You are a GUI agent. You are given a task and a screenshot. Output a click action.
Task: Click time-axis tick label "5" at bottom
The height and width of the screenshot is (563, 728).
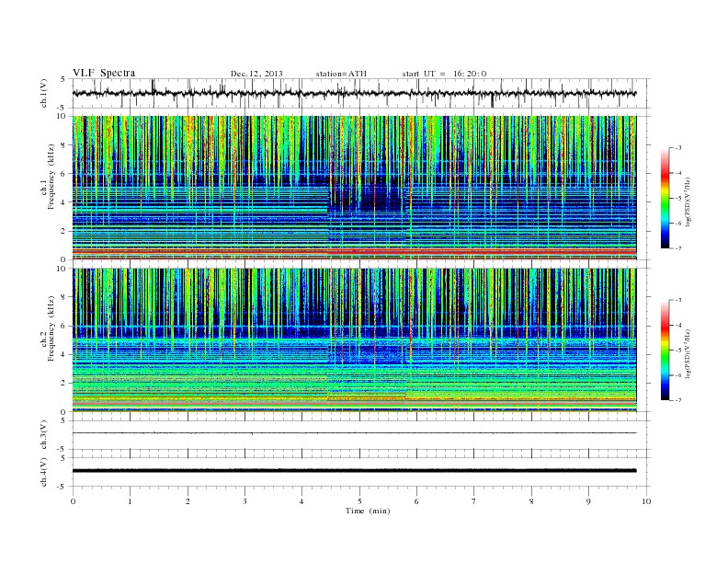click(359, 501)
